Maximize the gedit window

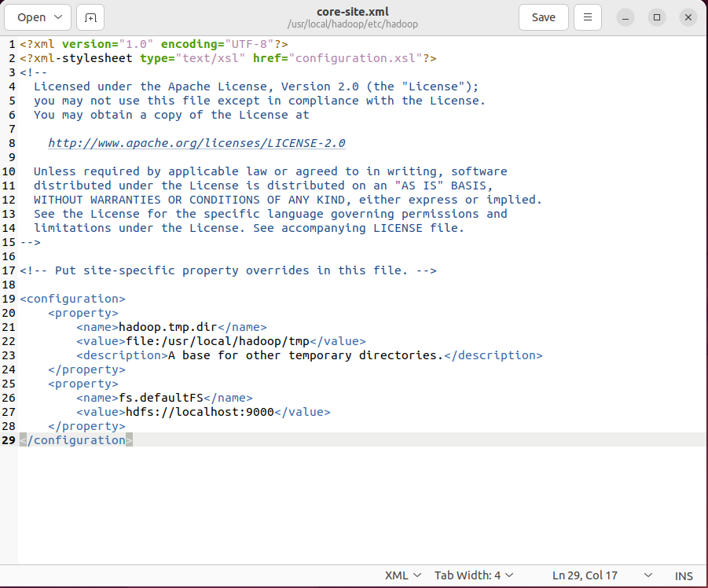click(657, 17)
